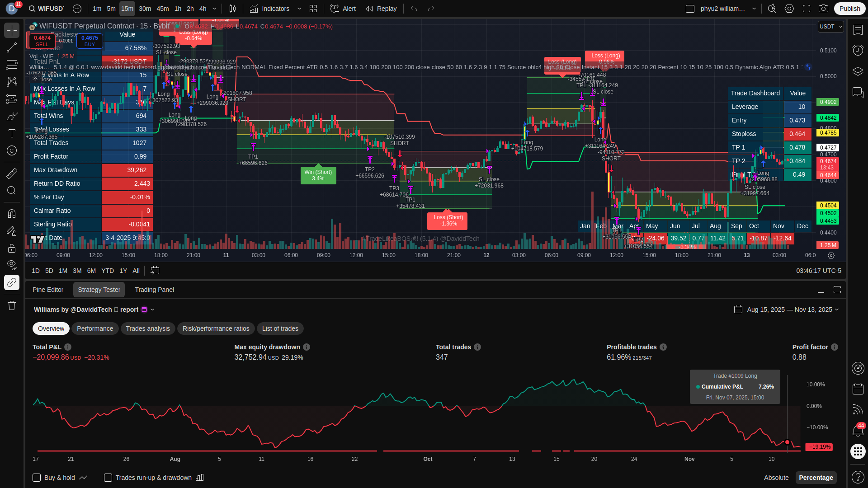Switch to the Pine Editor tab

pyautogui.click(x=48, y=290)
